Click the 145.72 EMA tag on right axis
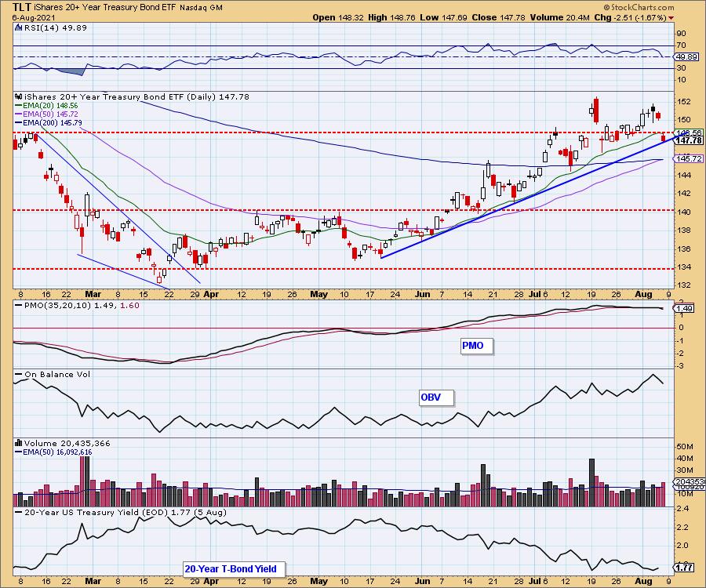Screen dimensions: 706x588 [x=689, y=159]
